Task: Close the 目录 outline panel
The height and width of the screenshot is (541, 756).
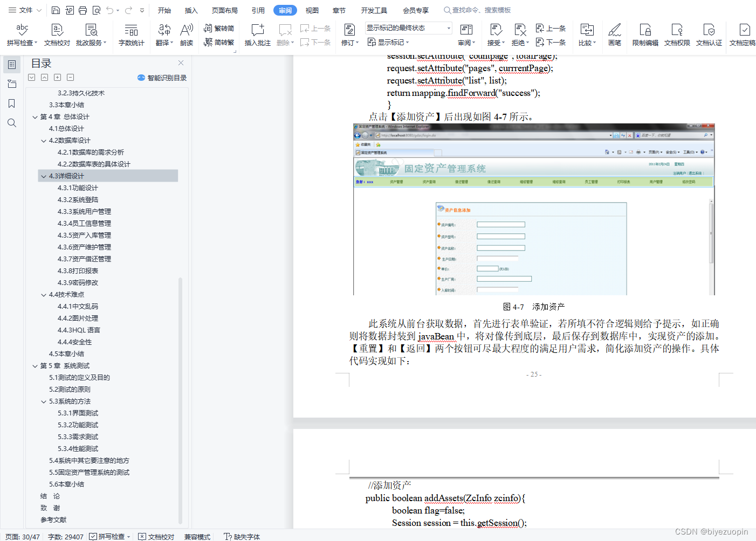Action: 181,63
